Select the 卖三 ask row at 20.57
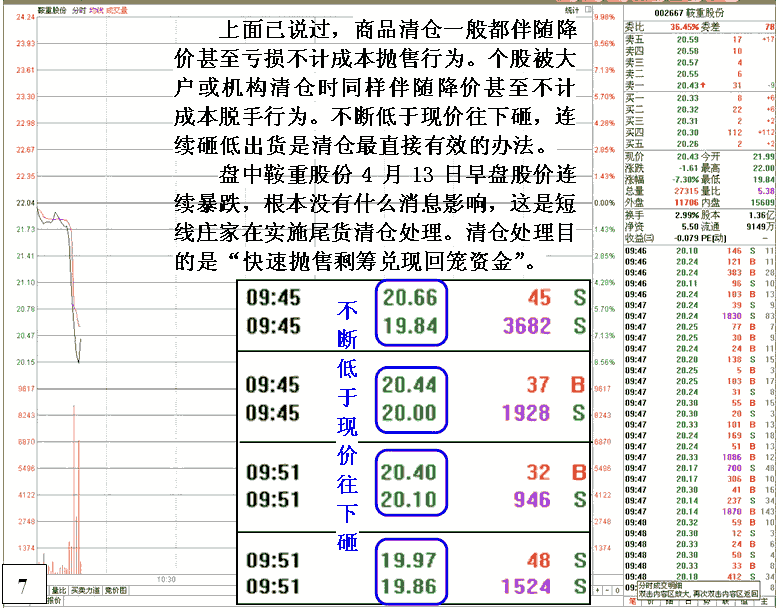The height and width of the screenshot is (614, 783). [x=699, y=62]
